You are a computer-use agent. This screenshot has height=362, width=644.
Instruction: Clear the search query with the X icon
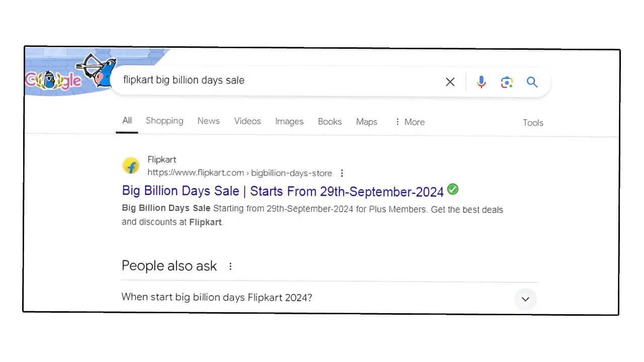click(x=450, y=81)
